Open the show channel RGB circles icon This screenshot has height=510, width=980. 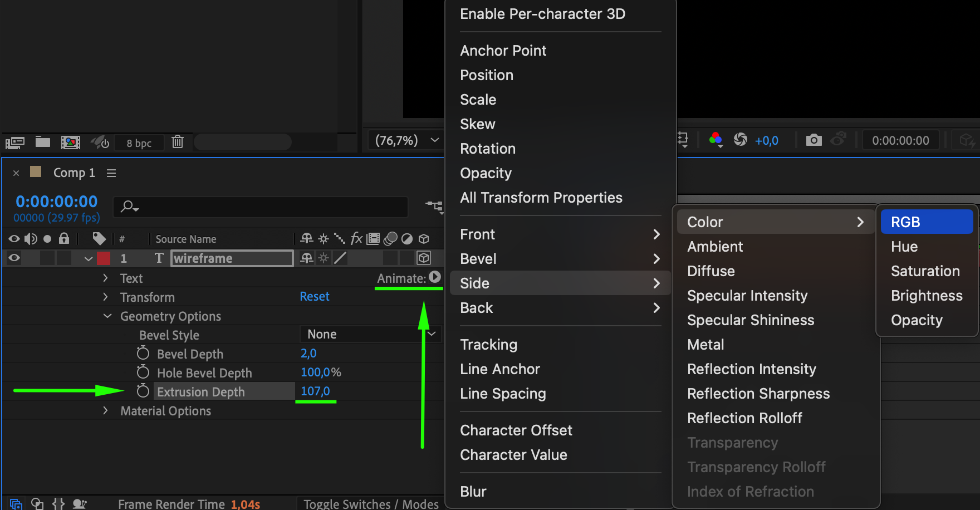pos(716,140)
